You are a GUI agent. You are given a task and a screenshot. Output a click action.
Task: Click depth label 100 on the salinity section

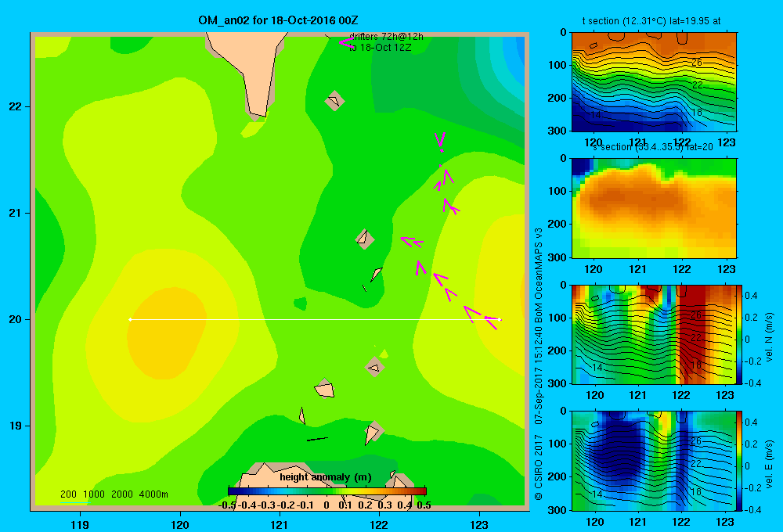pos(557,191)
